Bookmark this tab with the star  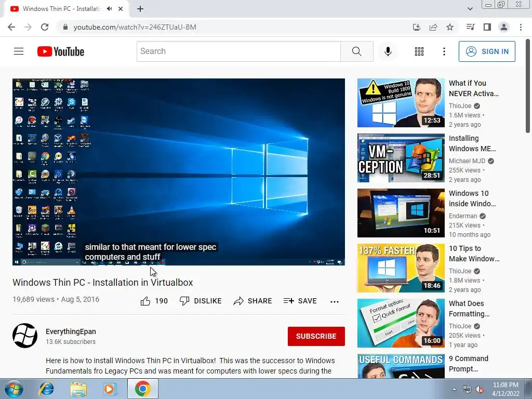[450, 27]
